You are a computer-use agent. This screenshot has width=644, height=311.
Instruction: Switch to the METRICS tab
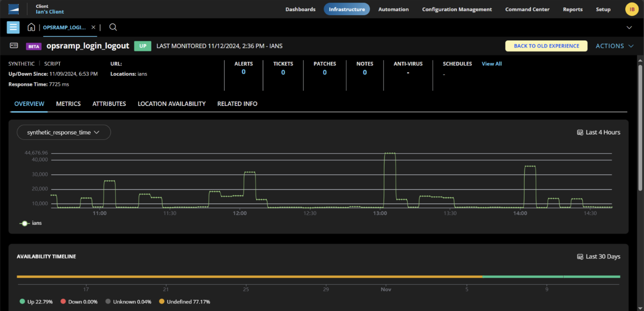pyautogui.click(x=68, y=104)
